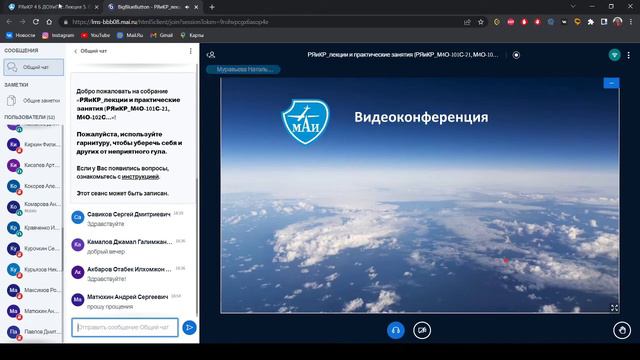This screenshot has height=360, width=640.
Task: Click the share page icon in address bar
Action: click(x=467, y=22)
